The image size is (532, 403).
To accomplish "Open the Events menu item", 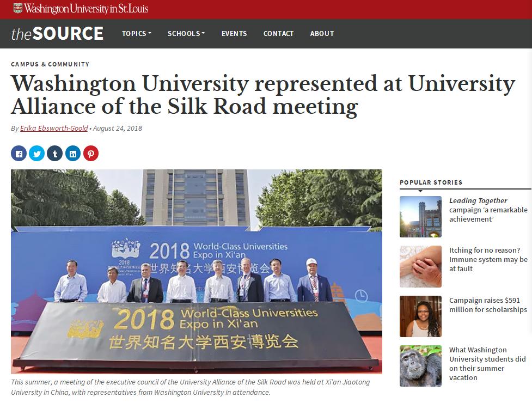I will [234, 34].
